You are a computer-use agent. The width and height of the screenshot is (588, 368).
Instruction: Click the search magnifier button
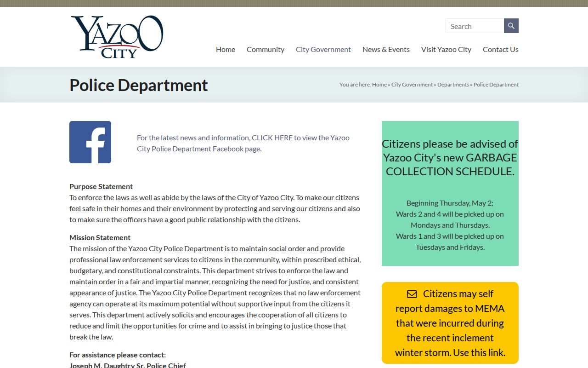[x=511, y=26]
